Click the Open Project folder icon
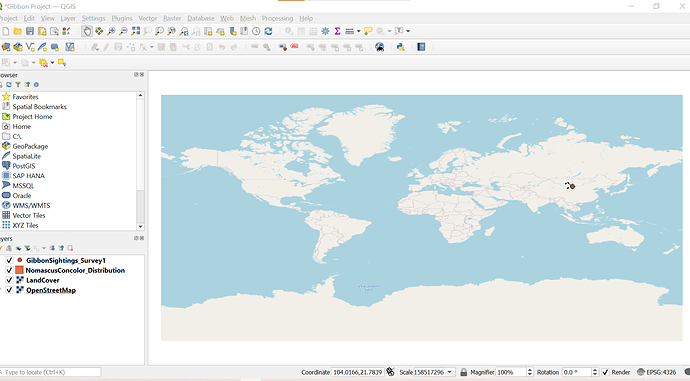Image resolution: width=690 pixels, height=381 pixels. pos(18,31)
